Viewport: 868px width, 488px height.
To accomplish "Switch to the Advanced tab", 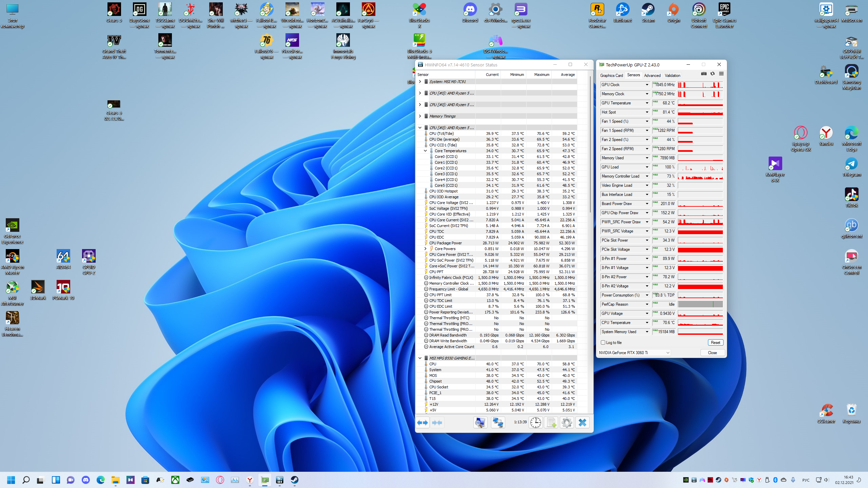I will [652, 76].
